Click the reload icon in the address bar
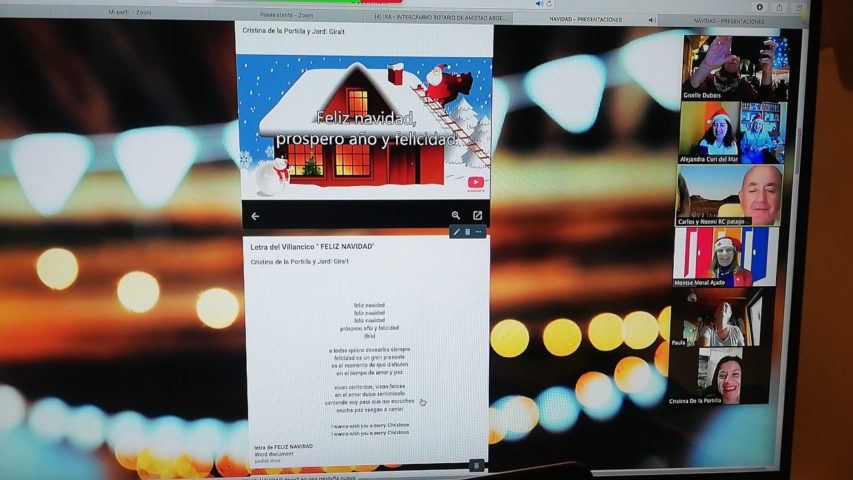 pos(549,4)
